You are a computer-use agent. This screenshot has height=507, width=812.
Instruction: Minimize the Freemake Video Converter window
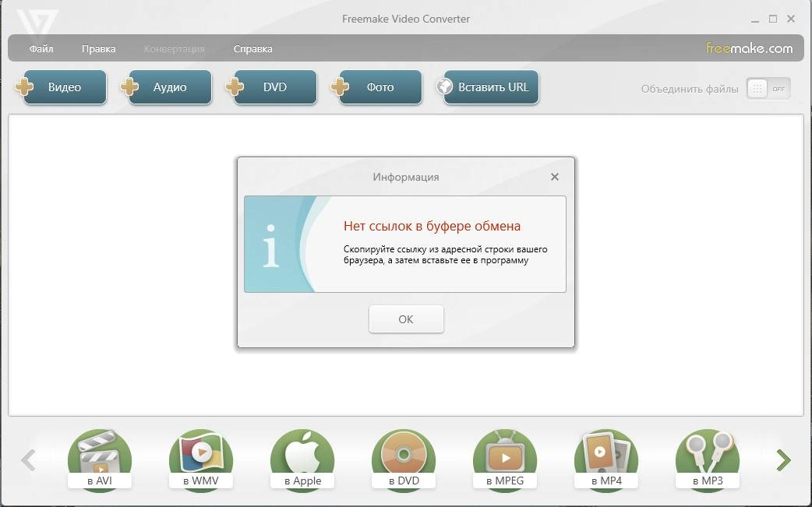point(755,19)
